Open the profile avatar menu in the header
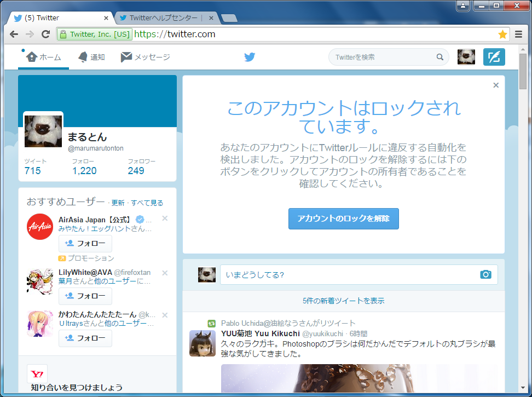Screen dimensions: 532x397 click(x=466, y=57)
